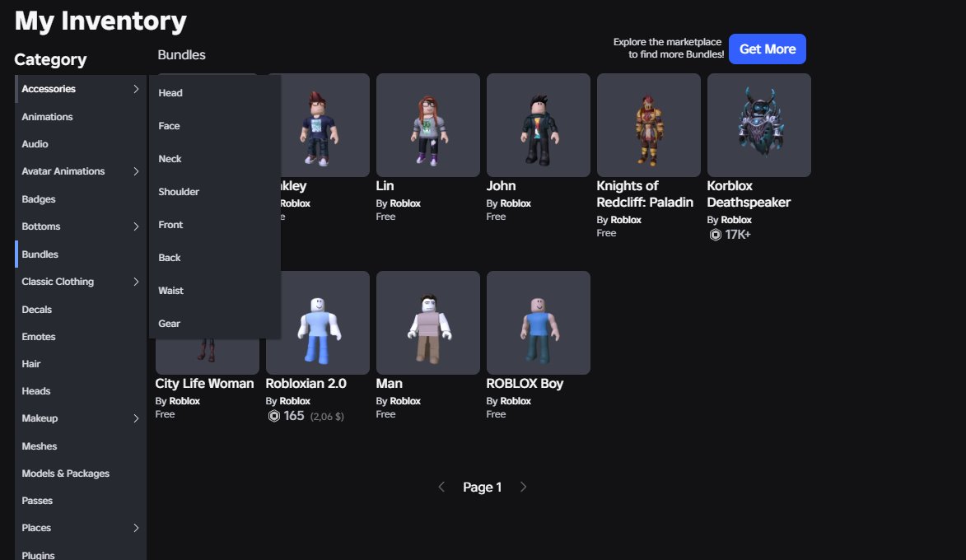The width and height of the screenshot is (966, 560).
Task: View the Man bundle thumbnail
Action: click(428, 323)
